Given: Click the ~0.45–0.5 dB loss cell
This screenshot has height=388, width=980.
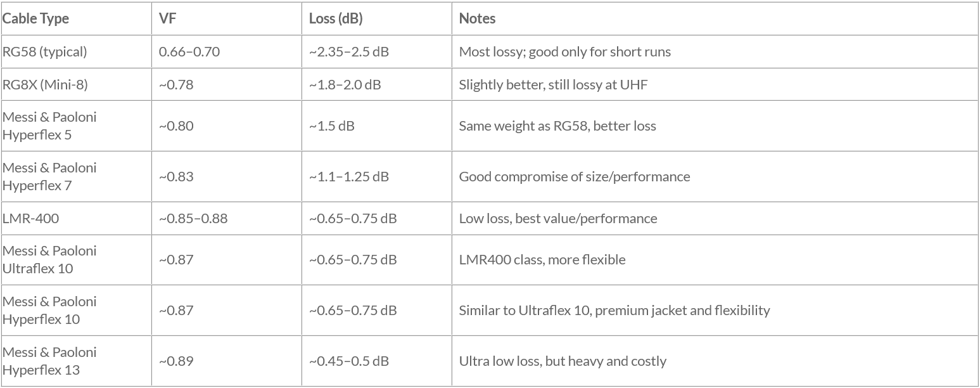Looking at the screenshot, I should [x=349, y=361].
